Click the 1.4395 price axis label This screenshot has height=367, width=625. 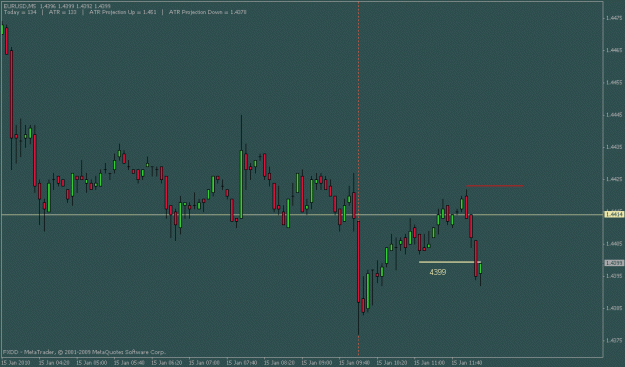[614, 276]
